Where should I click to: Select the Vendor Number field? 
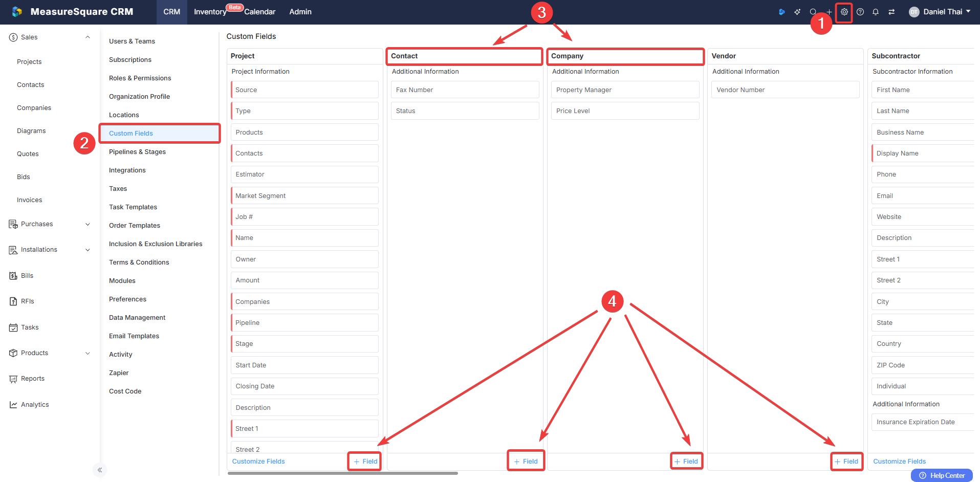786,90
